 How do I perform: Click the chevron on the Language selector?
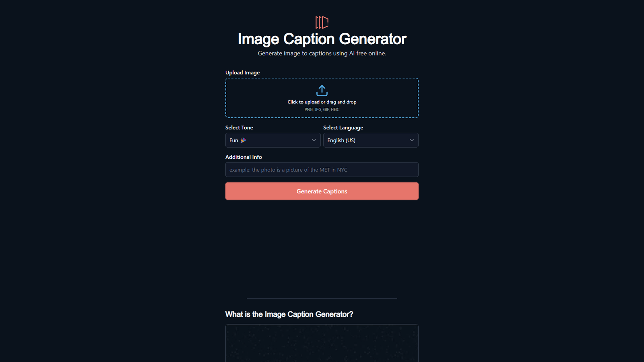click(412, 140)
